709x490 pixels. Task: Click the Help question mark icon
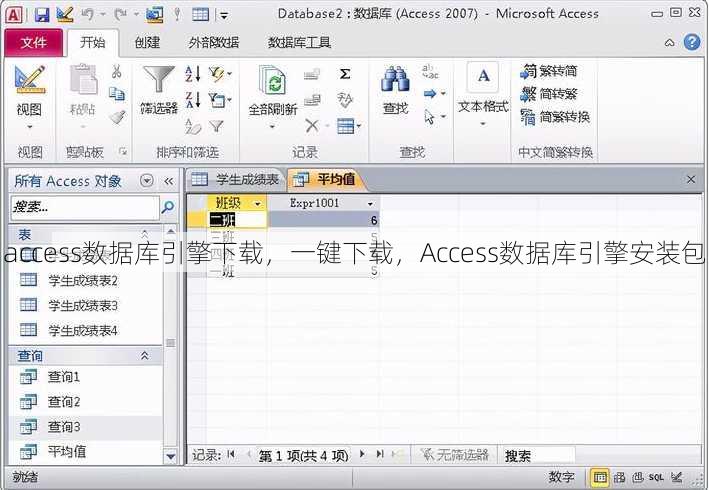pos(692,42)
